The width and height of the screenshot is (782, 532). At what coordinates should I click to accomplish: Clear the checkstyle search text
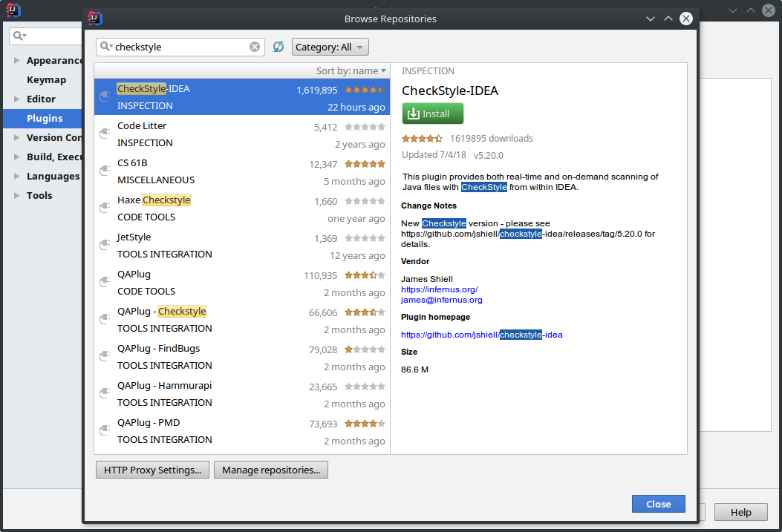[255, 47]
